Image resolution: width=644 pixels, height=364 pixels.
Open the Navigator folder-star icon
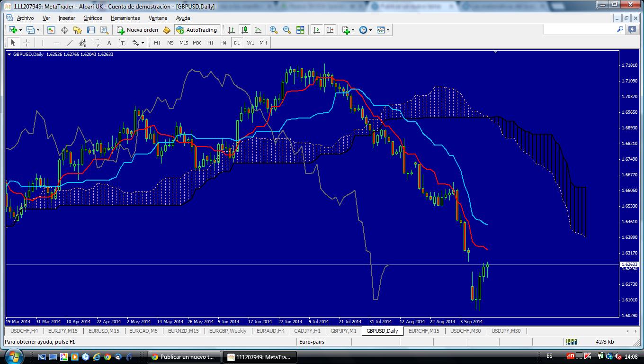78,30
